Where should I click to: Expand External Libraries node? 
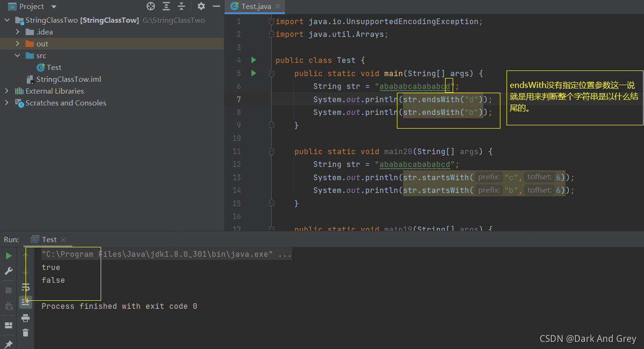coord(7,91)
